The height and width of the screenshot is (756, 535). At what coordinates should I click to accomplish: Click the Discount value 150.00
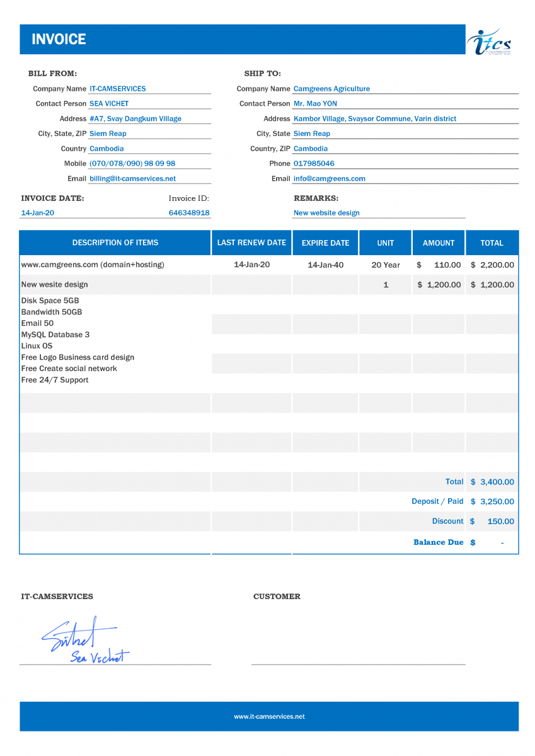500,521
